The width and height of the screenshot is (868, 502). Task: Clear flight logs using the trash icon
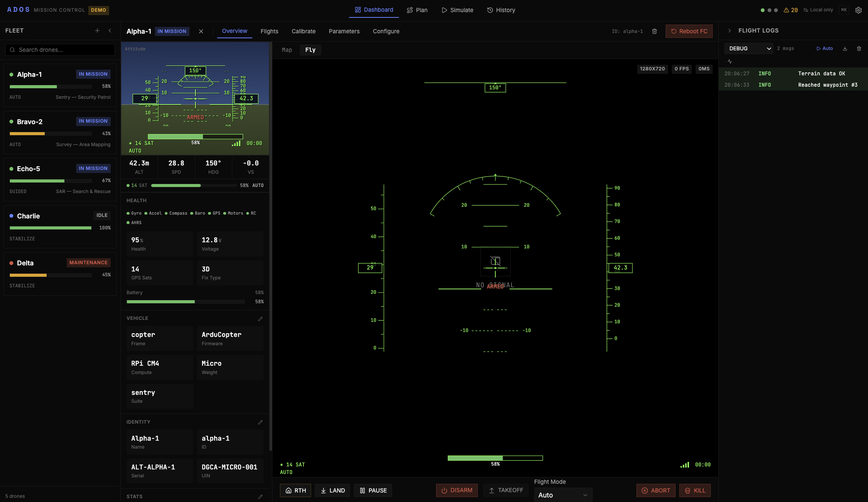tap(859, 48)
